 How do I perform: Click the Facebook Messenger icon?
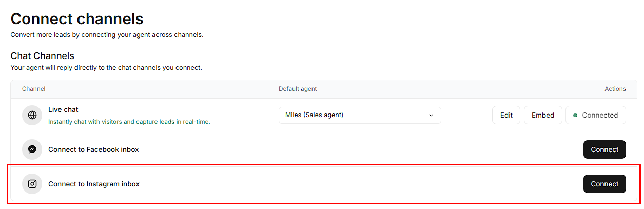(32, 149)
